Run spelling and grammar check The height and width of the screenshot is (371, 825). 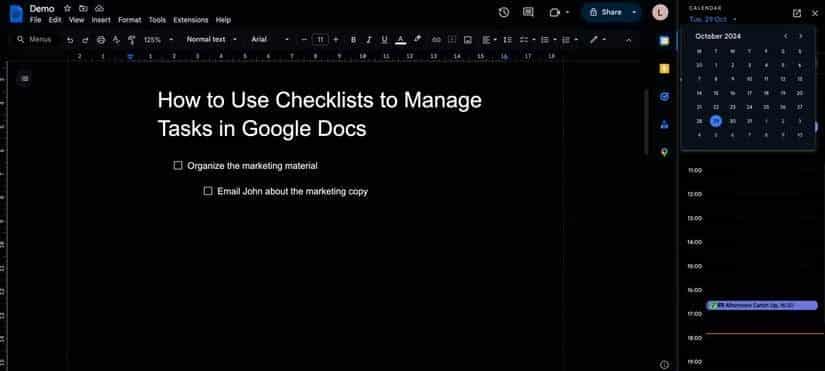pyautogui.click(x=116, y=39)
